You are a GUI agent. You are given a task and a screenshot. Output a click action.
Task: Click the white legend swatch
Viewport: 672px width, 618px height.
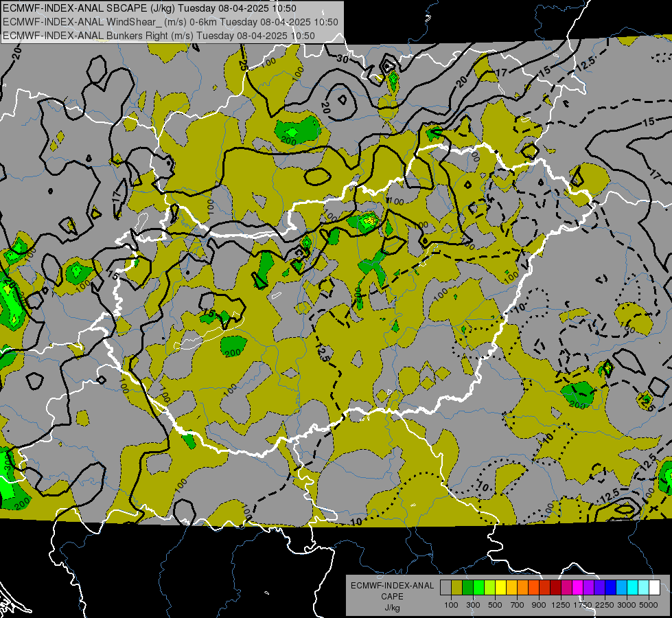point(654,587)
